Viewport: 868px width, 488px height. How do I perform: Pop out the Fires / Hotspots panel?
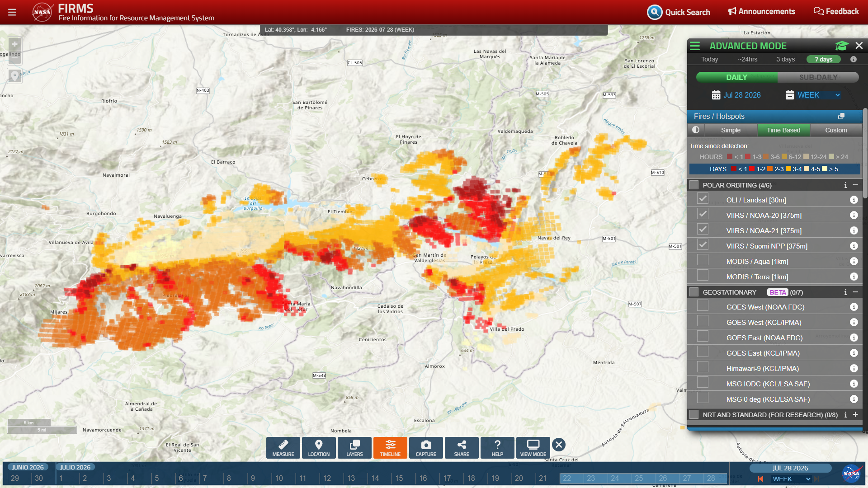(x=841, y=116)
